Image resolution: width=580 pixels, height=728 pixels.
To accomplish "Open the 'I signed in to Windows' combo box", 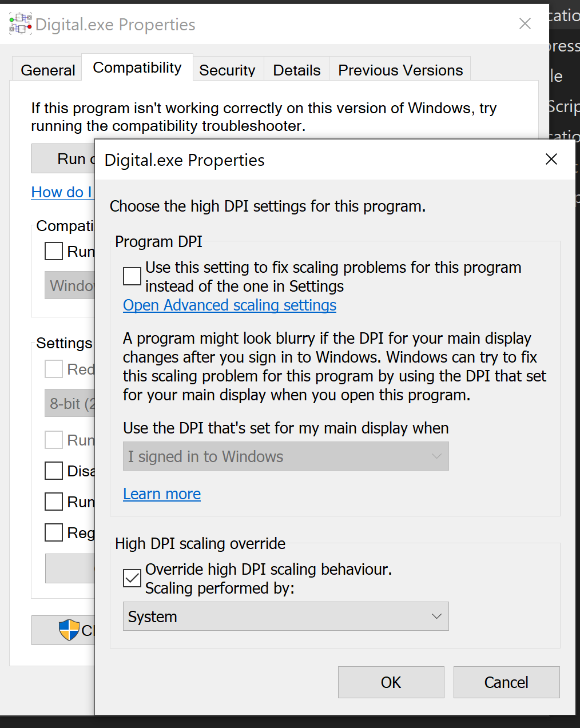I will click(286, 456).
